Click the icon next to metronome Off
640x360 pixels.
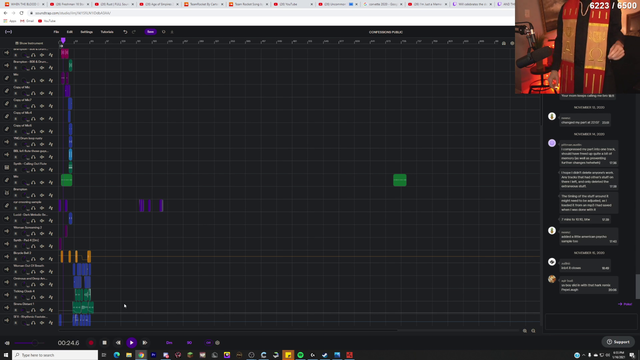point(218,343)
